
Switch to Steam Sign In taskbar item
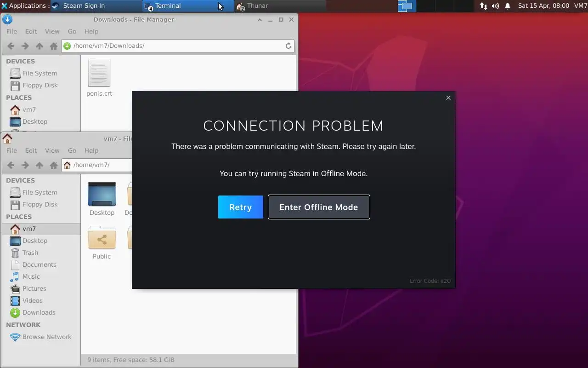coord(96,6)
